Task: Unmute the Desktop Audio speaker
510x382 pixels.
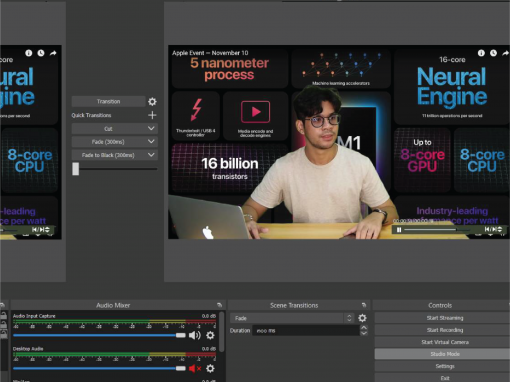Action: click(195, 368)
